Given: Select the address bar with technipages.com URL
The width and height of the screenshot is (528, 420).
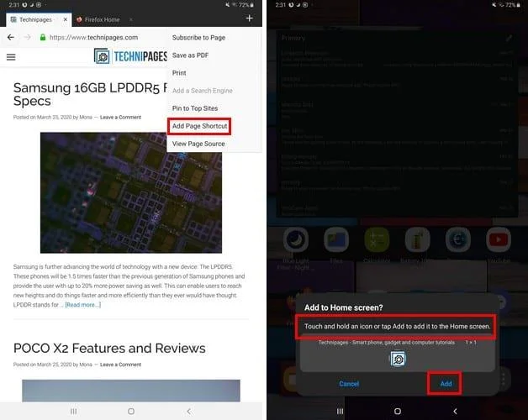Looking at the screenshot, I should tap(93, 37).
